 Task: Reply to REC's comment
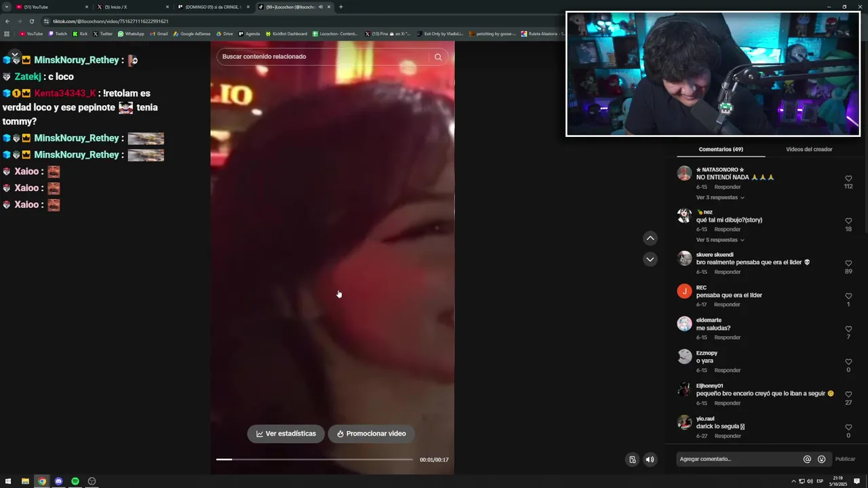click(727, 304)
